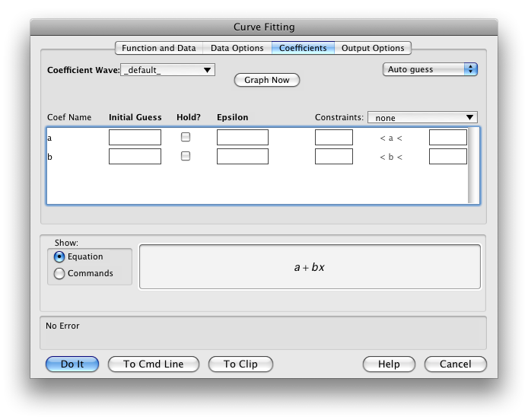Image resolution: width=528 pixels, height=420 pixels.
Task: Select the Coefficients tab
Action: [x=303, y=48]
